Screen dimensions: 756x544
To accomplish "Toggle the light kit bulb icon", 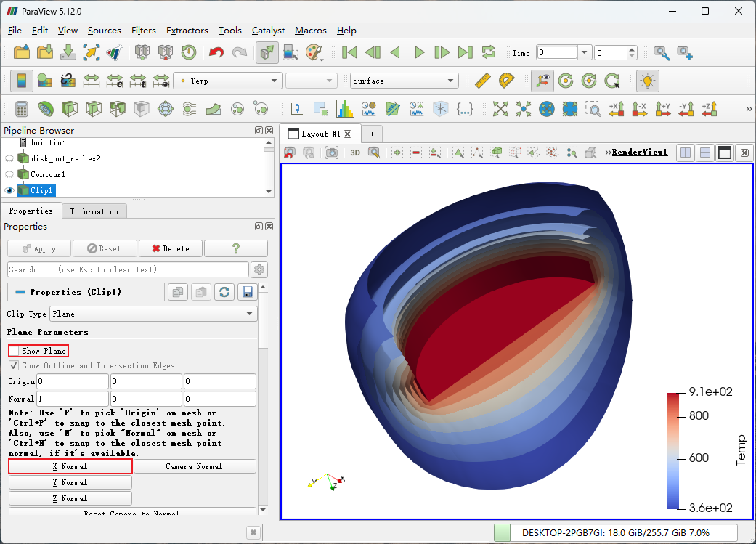I will pos(646,81).
